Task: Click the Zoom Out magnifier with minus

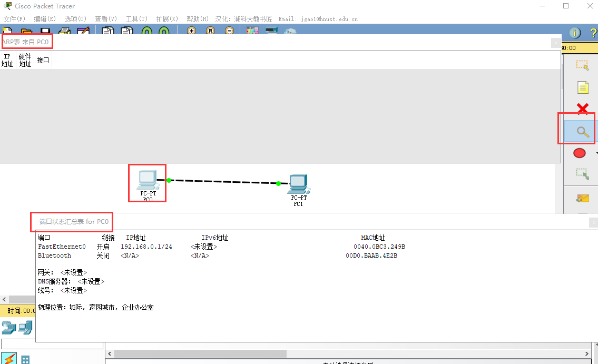Action: (x=229, y=31)
